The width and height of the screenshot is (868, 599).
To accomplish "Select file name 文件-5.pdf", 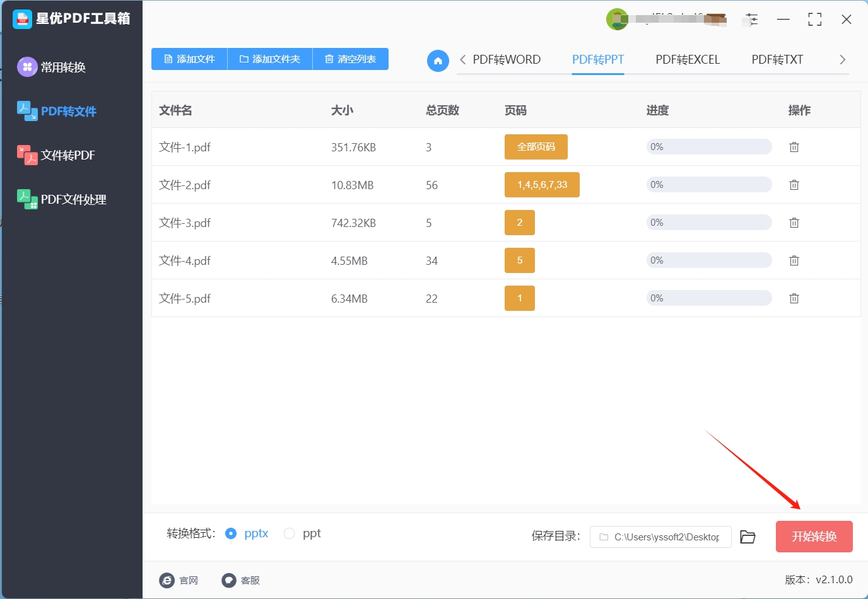I will pos(185,299).
